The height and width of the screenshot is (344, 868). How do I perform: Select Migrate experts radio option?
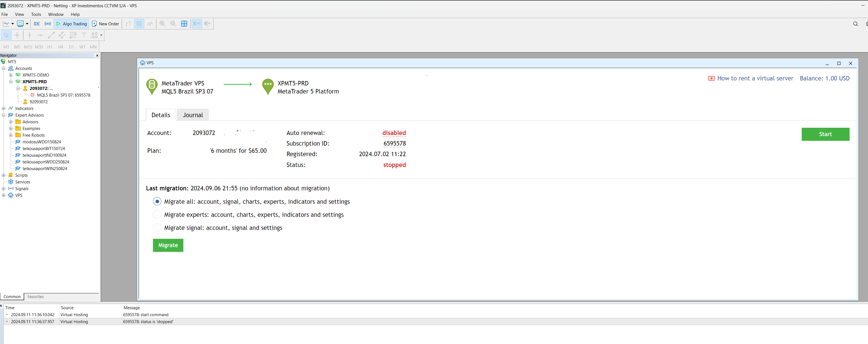(157, 214)
